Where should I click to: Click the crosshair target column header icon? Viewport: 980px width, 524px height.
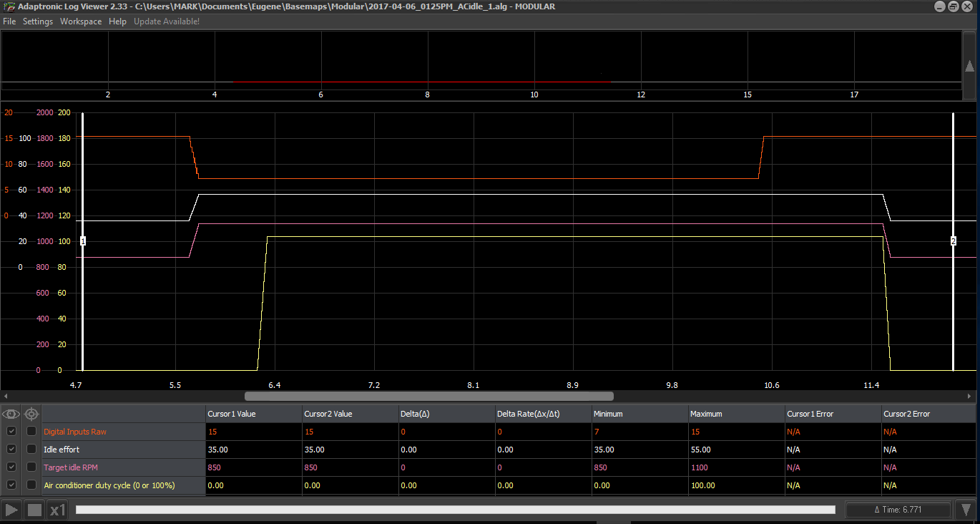click(x=31, y=414)
